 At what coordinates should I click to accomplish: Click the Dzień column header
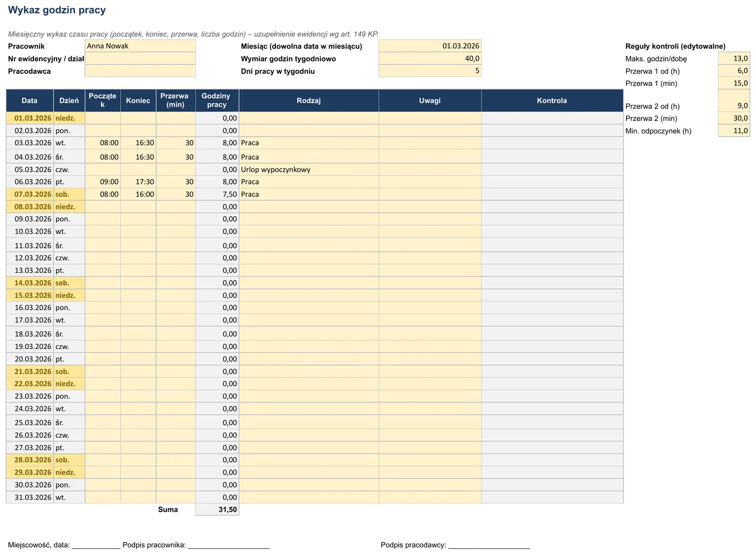(69, 100)
